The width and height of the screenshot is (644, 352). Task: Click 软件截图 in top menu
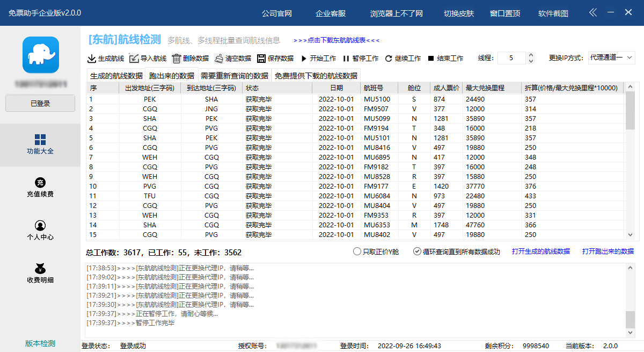pyautogui.click(x=553, y=13)
